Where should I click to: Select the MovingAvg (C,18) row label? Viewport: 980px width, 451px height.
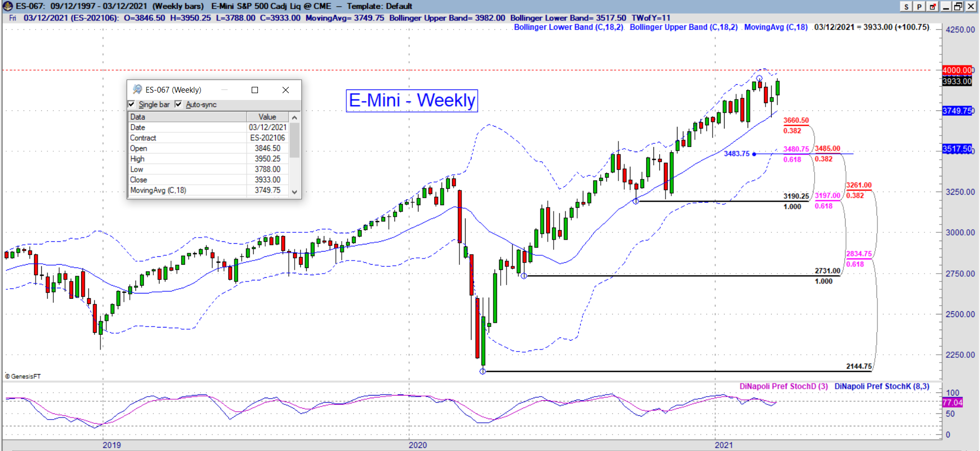(158, 190)
